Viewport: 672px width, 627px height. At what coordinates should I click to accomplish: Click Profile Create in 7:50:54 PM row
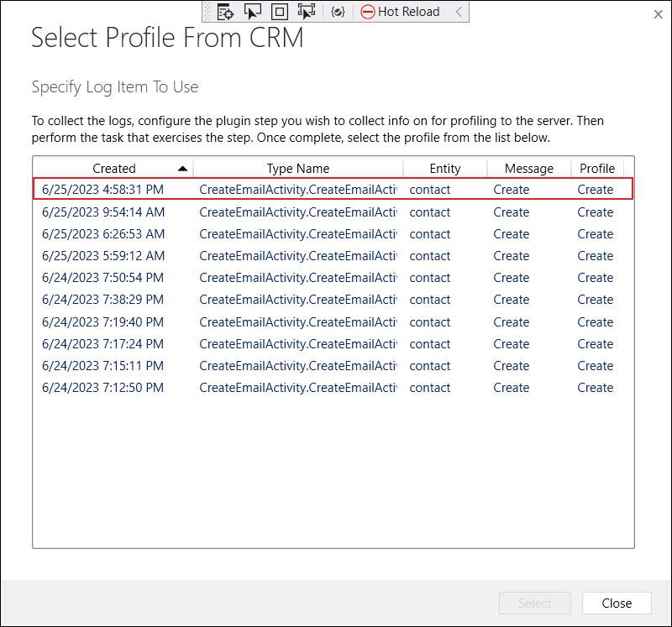coord(596,278)
